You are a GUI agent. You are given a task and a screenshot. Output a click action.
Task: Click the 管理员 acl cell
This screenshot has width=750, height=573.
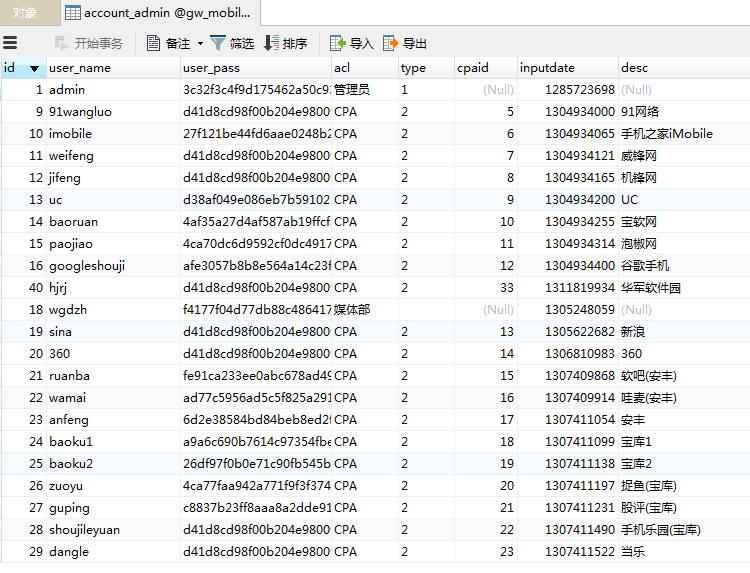[365, 89]
